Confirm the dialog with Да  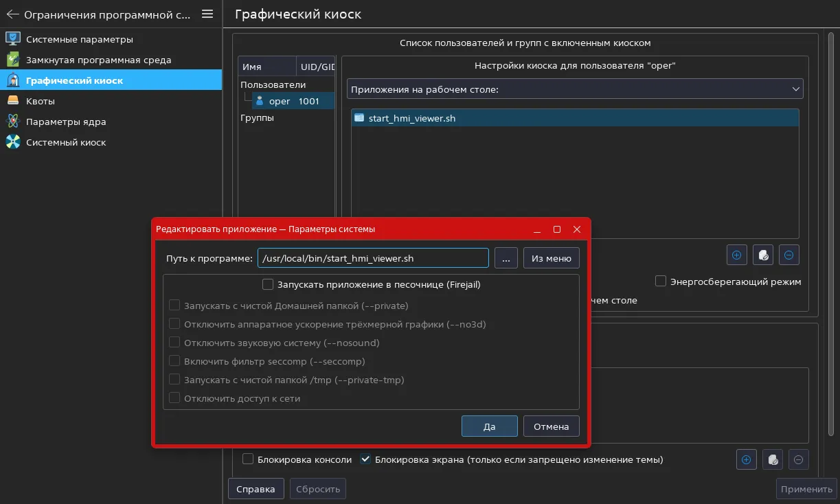click(x=490, y=426)
